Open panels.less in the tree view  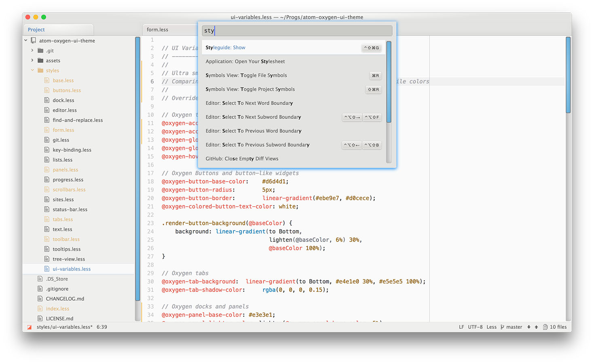[x=66, y=170]
